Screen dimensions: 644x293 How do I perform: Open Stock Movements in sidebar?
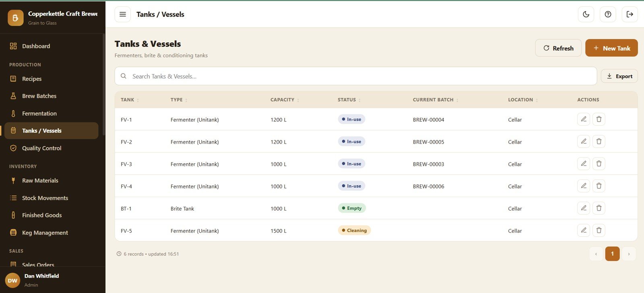pyautogui.click(x=51, y=198)
